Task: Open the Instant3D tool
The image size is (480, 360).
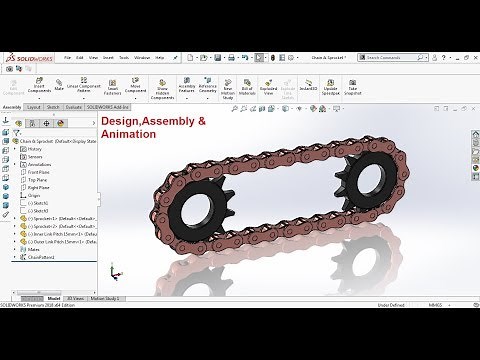Action: click(x=308, y=85)
